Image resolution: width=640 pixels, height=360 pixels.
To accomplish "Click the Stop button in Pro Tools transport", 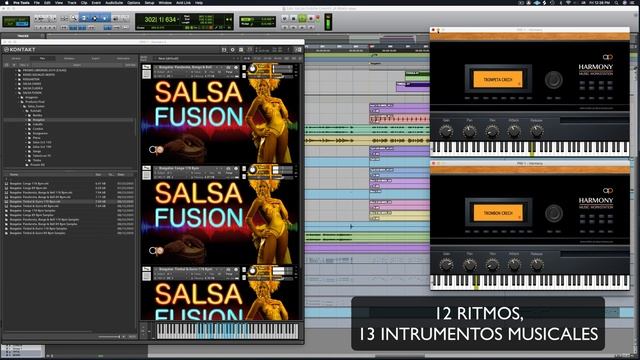I will [293, 18].
